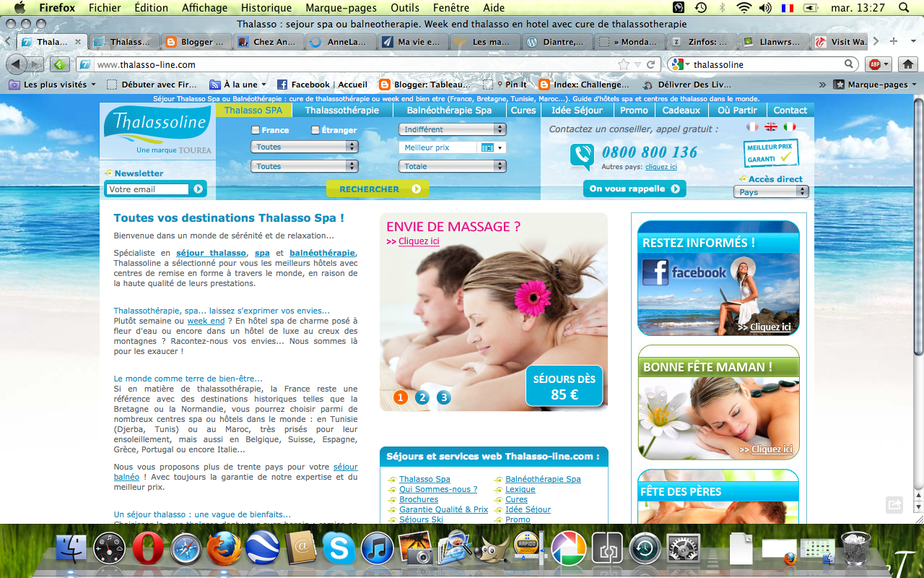
Task: Click the share icon at page bottom right
Action: pyautogui.click(x=894, y=505)
